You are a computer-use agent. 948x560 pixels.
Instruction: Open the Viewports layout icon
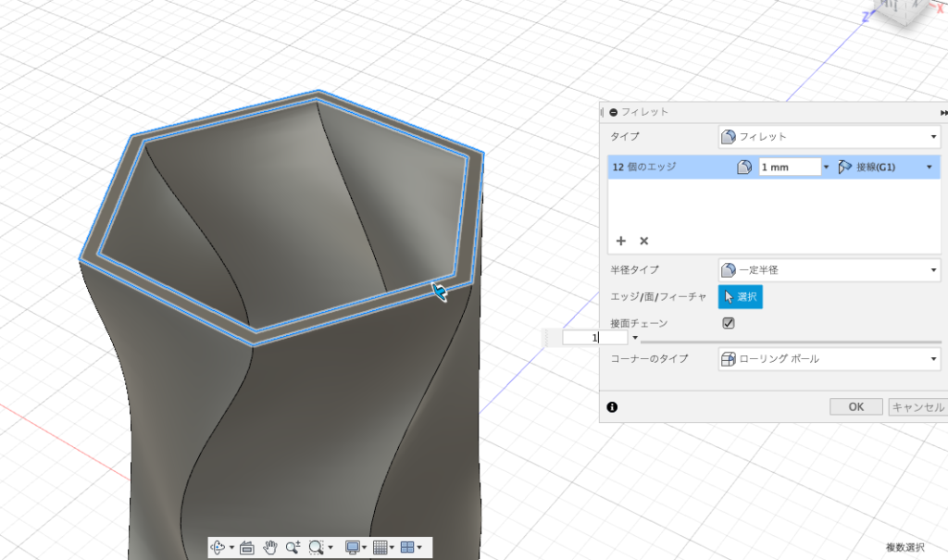click(x=407, y=548)
